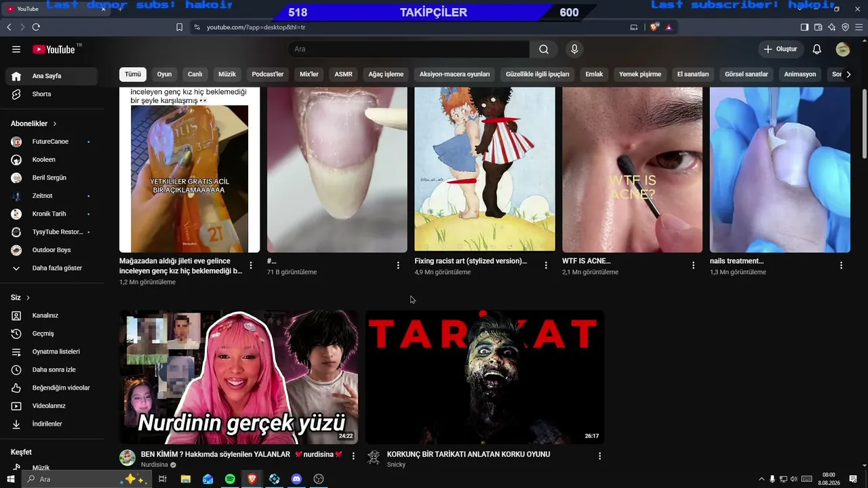
Task: Select the Müzik filter chip
Action: tap(227, 75)
